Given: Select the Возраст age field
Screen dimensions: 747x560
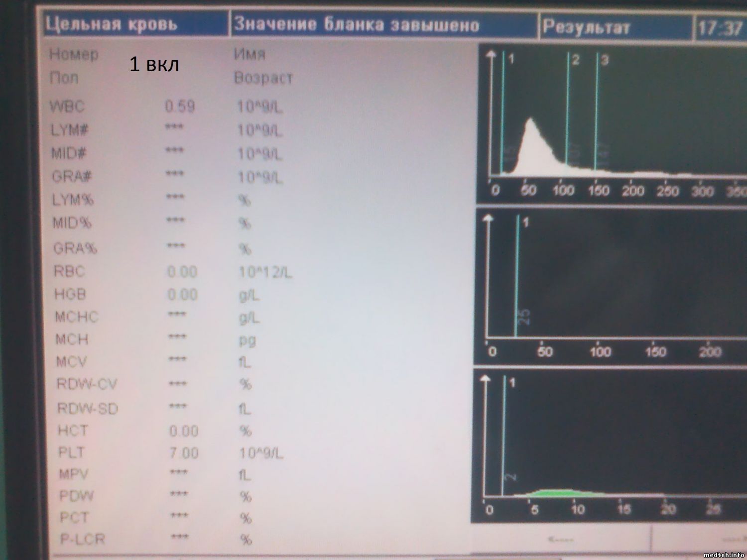Looking at the screenshot, I should point(263,78).
